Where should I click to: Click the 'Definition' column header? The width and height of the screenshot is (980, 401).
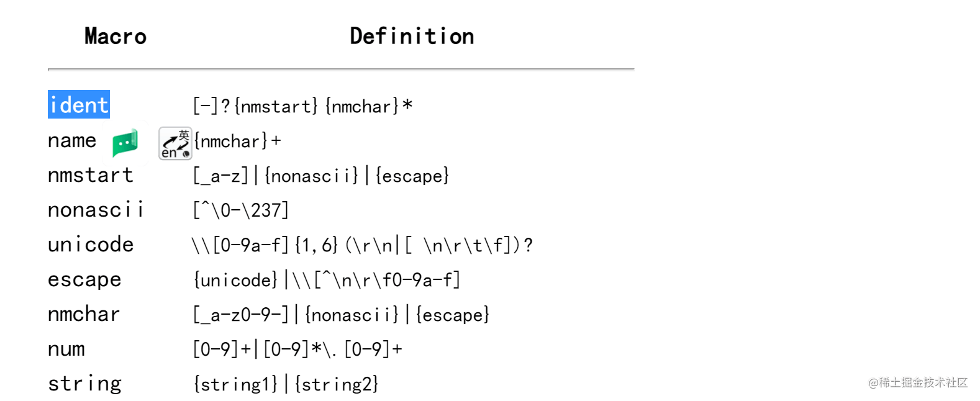point(412,36)
